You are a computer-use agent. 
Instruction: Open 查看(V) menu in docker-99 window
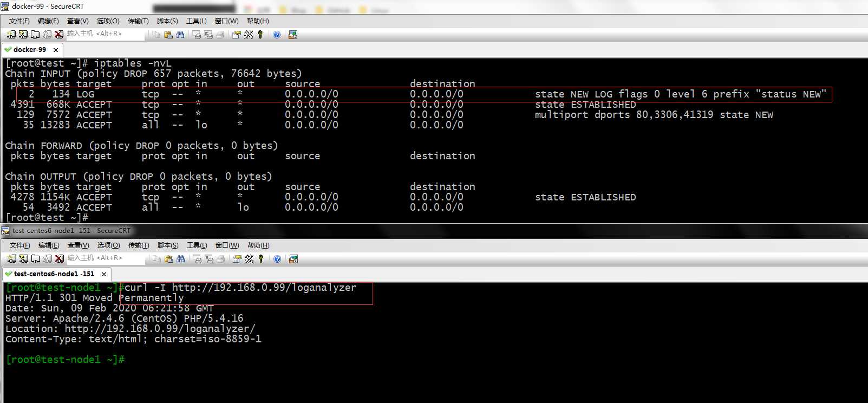click(x=78, y=21)
